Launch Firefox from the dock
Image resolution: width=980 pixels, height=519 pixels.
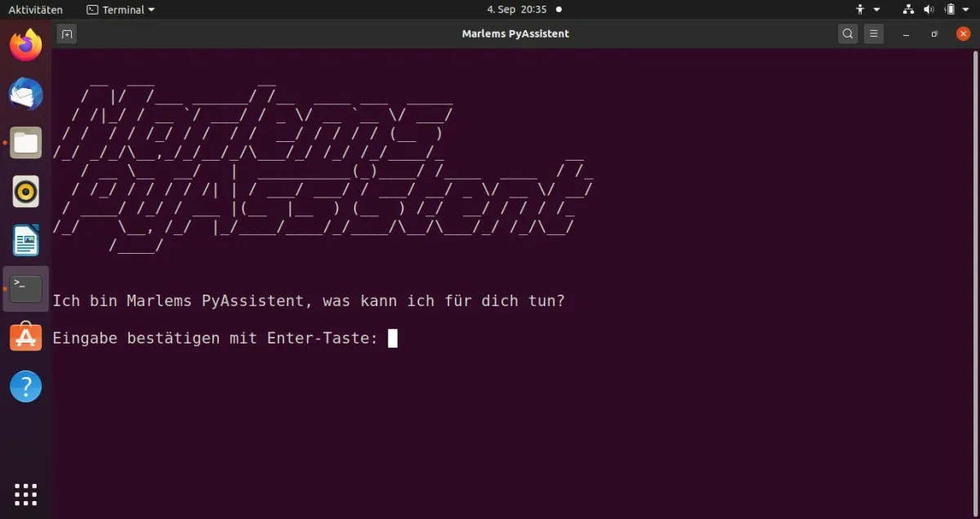pyautogui.click(x=26, y=46)
